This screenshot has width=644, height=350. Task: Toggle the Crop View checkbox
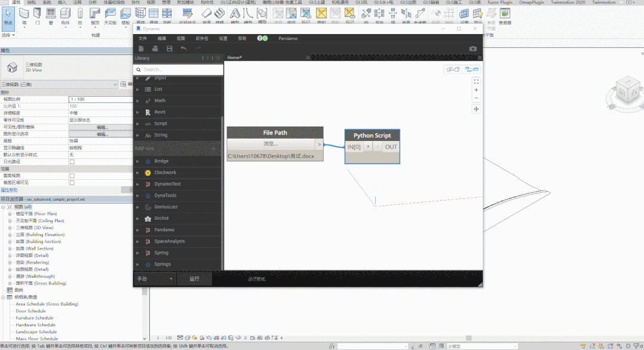(x=72, y=176)
